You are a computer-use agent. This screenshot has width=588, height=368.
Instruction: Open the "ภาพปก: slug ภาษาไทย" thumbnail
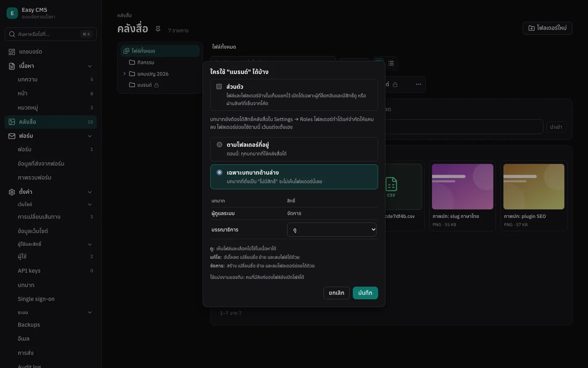(x=463, y=187)
